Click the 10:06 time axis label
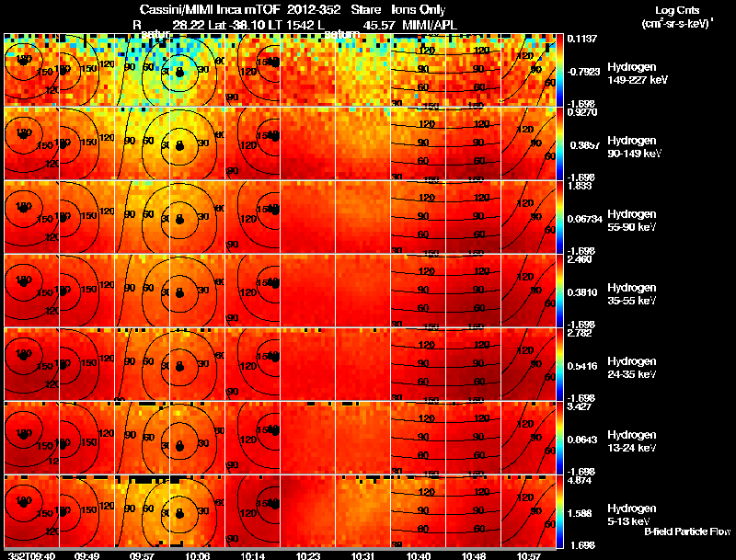The image size is (736, 560). pyautogui.click(x=197, y=555)
